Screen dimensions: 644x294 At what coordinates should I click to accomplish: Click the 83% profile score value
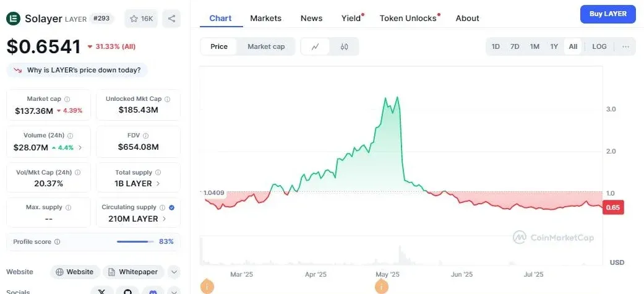click(x=166, y=242)
